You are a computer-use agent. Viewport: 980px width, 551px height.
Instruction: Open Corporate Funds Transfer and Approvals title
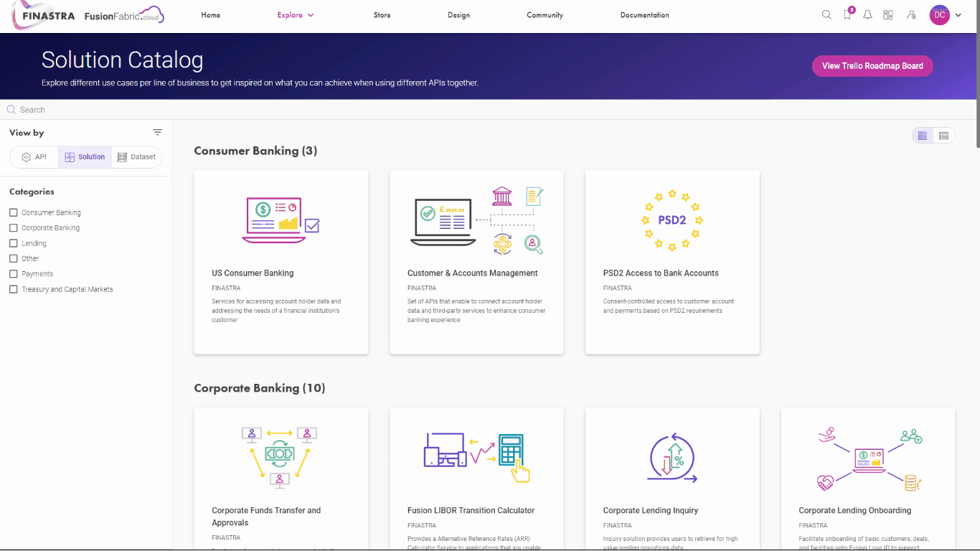tap(266, 517)
